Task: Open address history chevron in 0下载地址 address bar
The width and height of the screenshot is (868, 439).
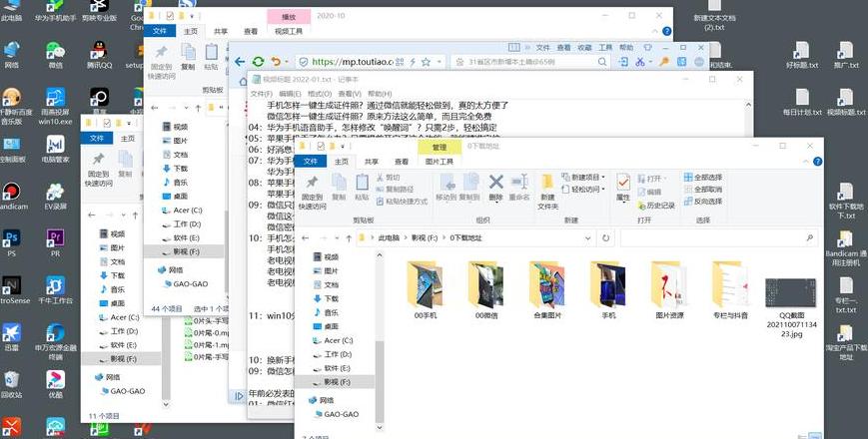Action: 587,238
